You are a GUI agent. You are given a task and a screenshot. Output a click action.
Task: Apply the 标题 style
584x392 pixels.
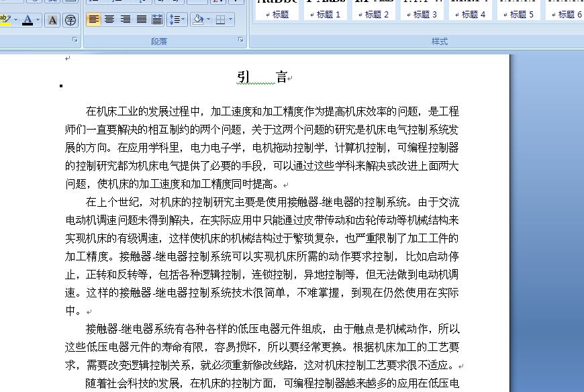[277, 10]
